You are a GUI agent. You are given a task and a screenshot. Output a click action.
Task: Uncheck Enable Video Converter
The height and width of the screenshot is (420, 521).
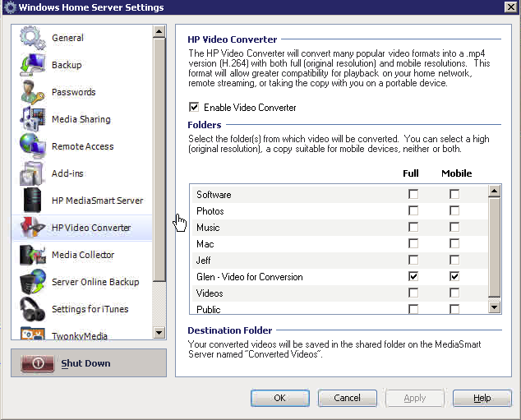[x=194, y=107]
